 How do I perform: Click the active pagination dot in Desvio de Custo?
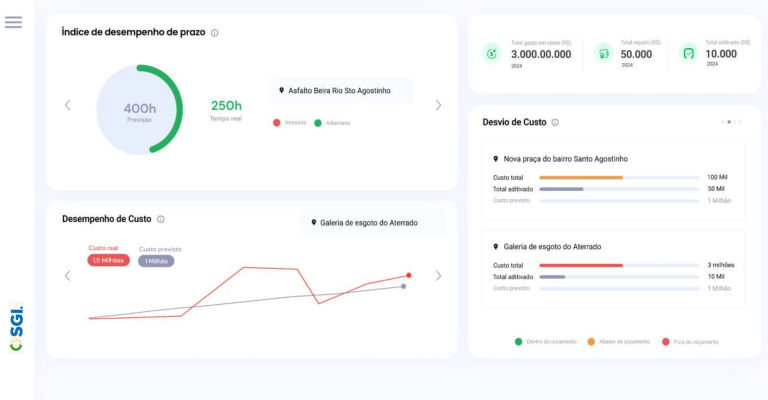[729, 122]
